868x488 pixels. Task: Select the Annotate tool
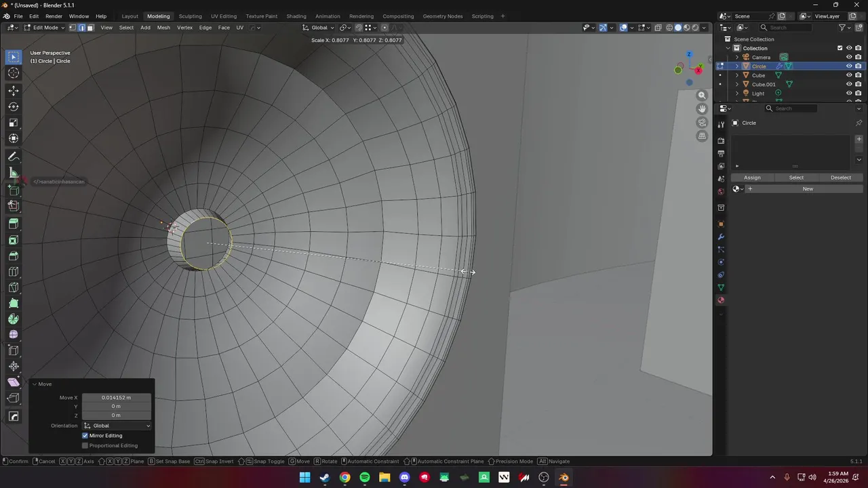(x=14, y=157)
